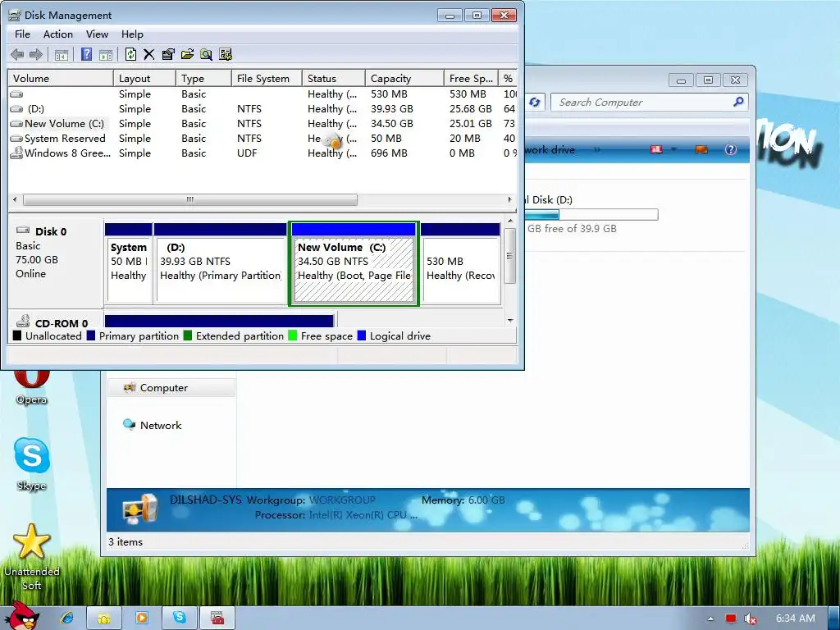Sort by the Layout column header
Viewport: 840px width, 630px height.
pos(144,78)
